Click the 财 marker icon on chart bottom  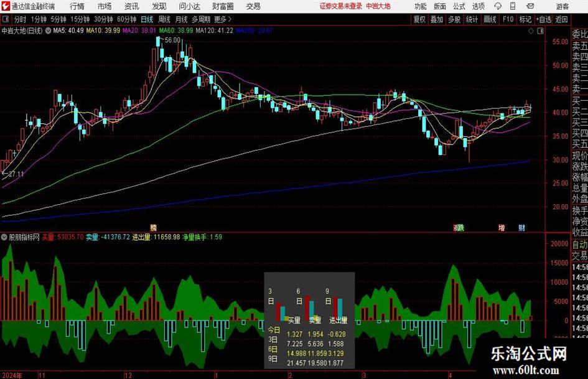coord(521,227)
